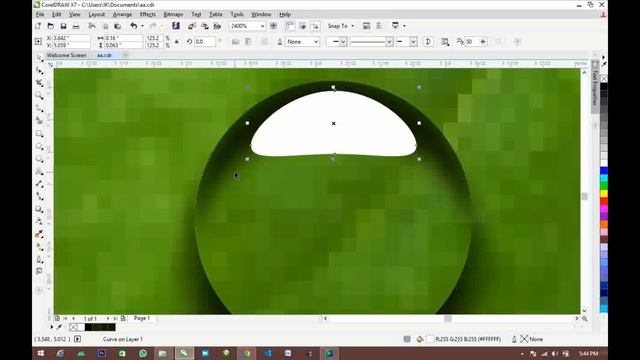Image resolution: width=640 pixels, height=360 pixels.
Task: Open the Windows Start button
Action: [x=40, y=353]
